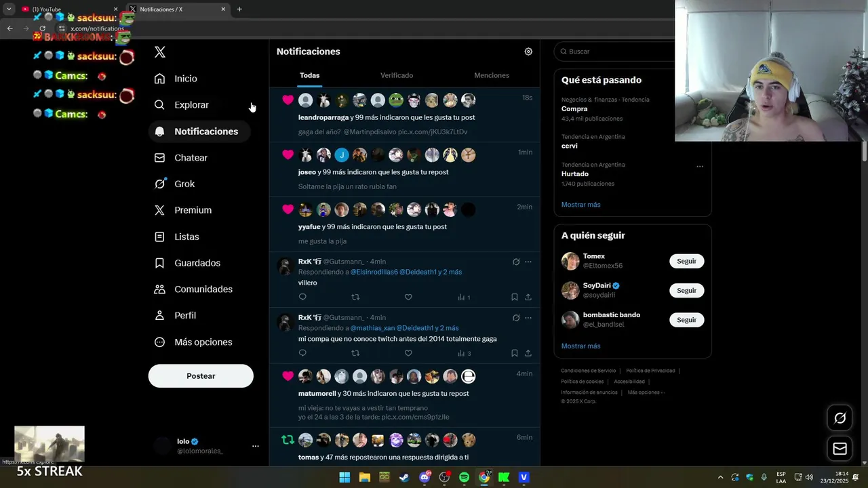Click the Perfil icon in the sidebar
868x488 pixels.
[x=160, y=316]
